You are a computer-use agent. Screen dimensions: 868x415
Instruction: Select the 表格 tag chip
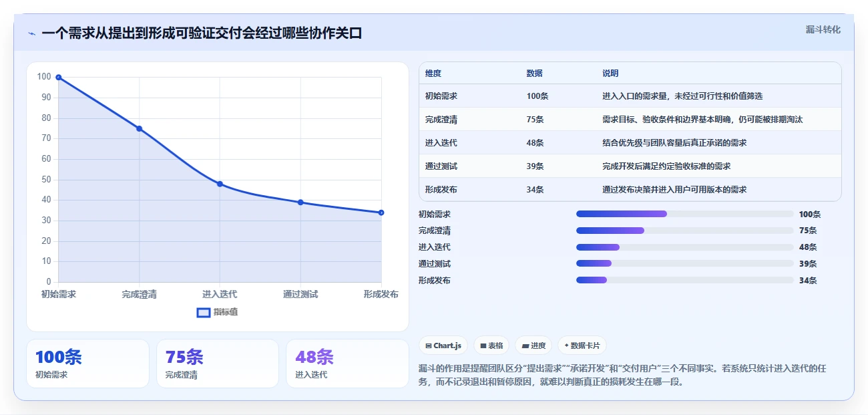491,345
